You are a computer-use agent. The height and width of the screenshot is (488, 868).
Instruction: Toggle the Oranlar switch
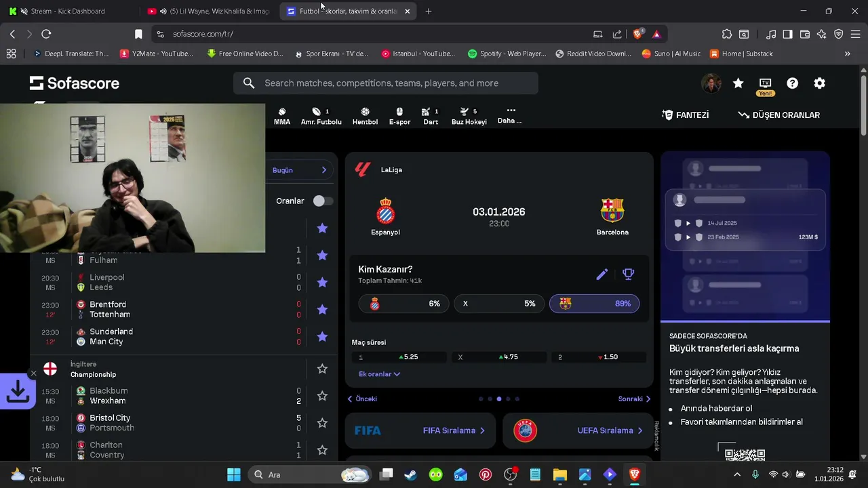(323, 201)
